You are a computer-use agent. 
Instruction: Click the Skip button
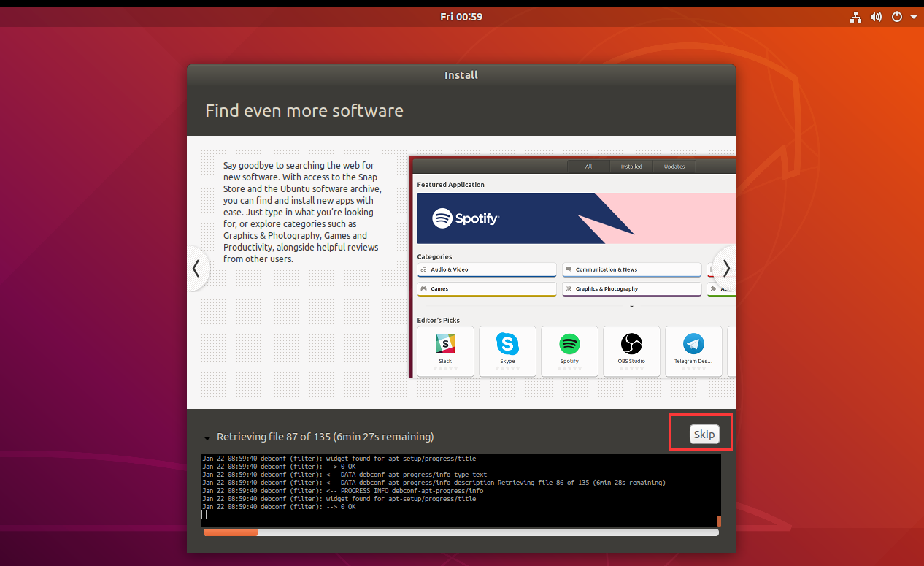click(x=704, y=434)
